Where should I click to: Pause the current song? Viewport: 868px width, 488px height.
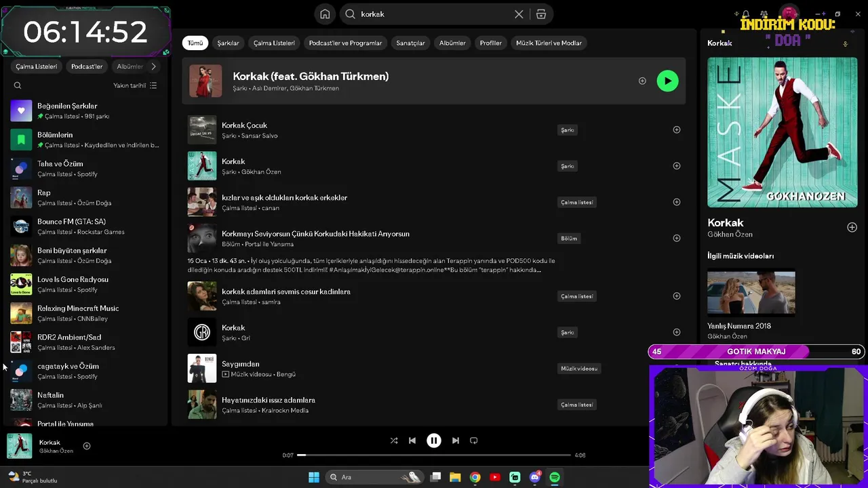click(434, 441)
